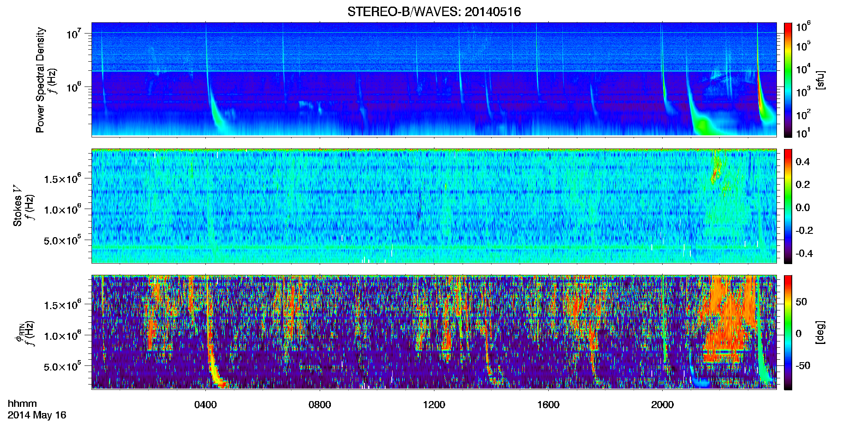This screenshot has width=868, height=447.
Task: Click the -0.4 Stokes colorbar value
Action: click(804, 253)
